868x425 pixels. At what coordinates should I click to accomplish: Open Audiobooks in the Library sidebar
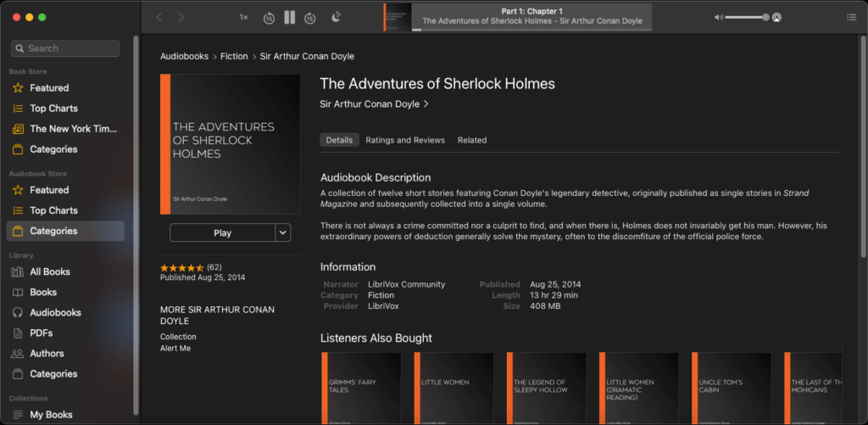55,312
